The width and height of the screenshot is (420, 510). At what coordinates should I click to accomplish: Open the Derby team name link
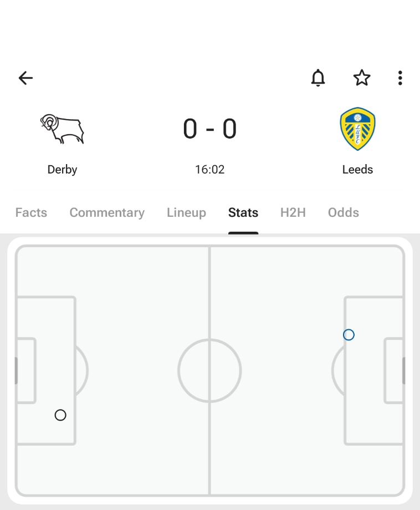click(62, 170)
